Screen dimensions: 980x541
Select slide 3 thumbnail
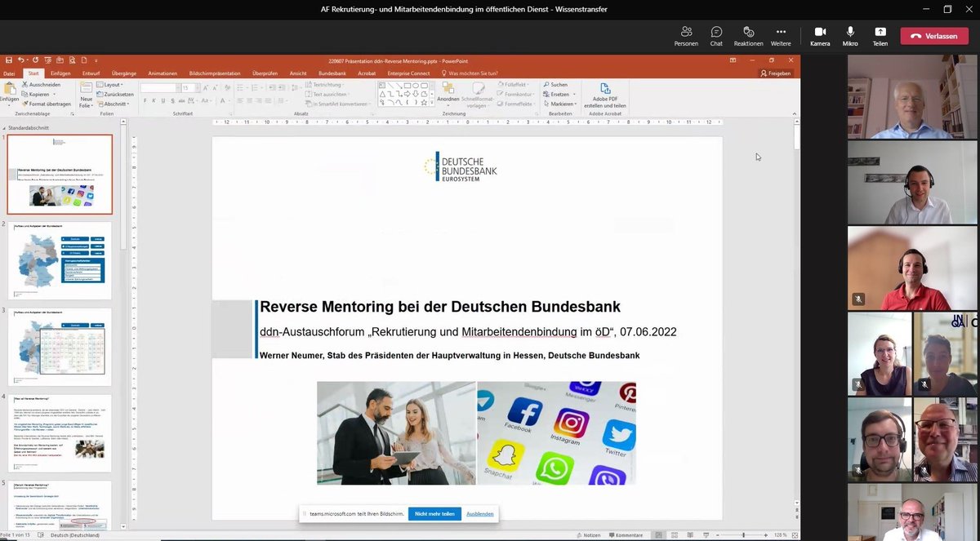(60, 347)
